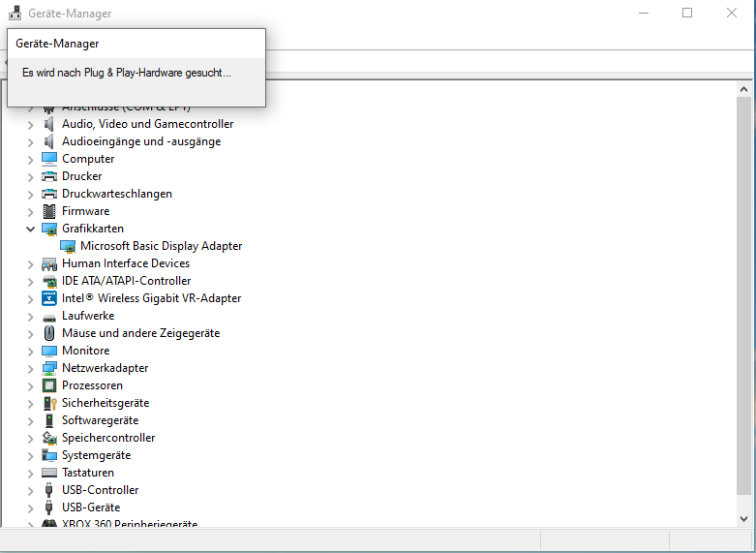Click the Druckwarteschlangen printer icon
The height and width of the screenshot is (553, 756).
coord(49,194)
